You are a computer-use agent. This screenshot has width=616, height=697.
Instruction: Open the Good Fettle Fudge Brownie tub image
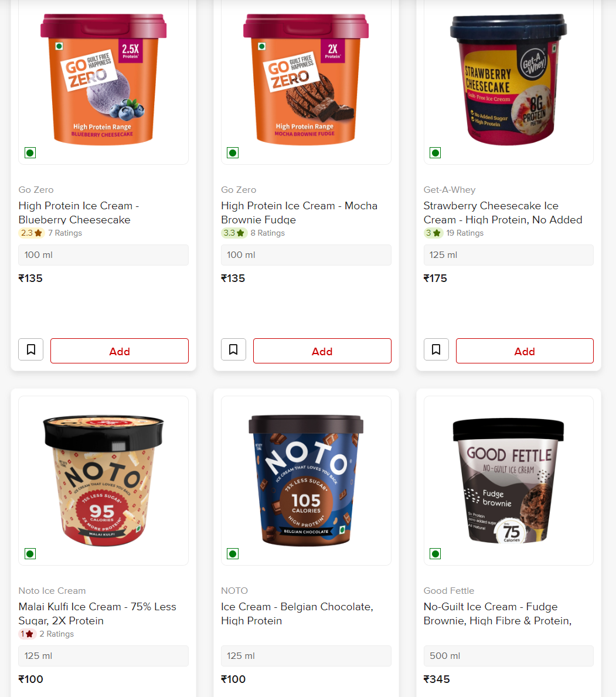508,481
